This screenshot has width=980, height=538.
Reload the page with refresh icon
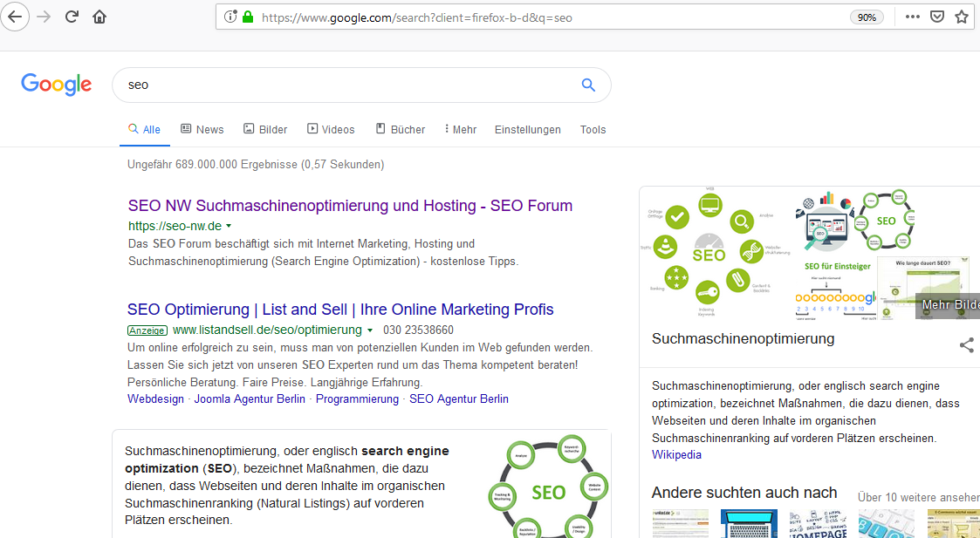(72, 17)
